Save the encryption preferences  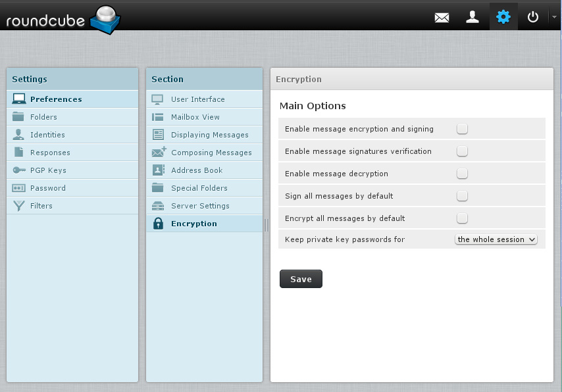point(301,279)
